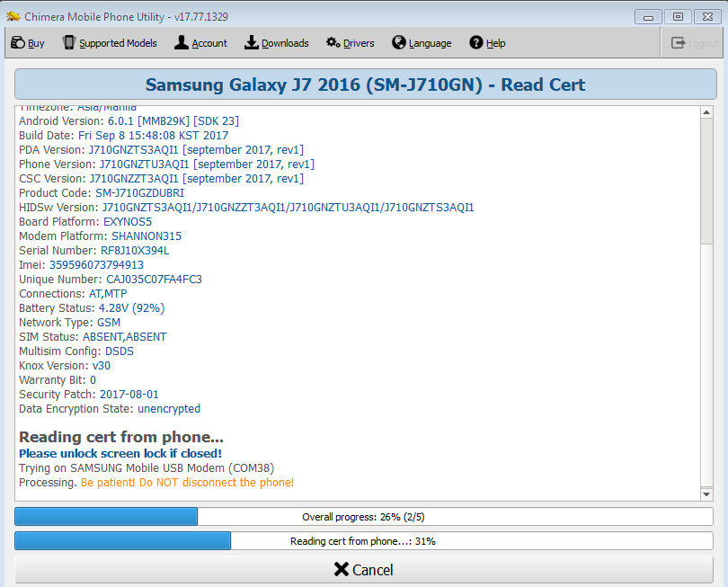Choose the Language menu item
Screen dimensions: 728x587
pos(422,43)
